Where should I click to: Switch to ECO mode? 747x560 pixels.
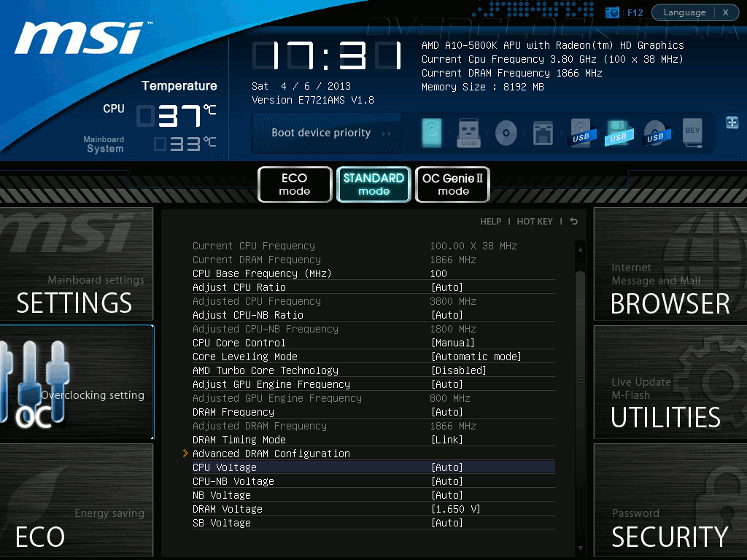295,184
